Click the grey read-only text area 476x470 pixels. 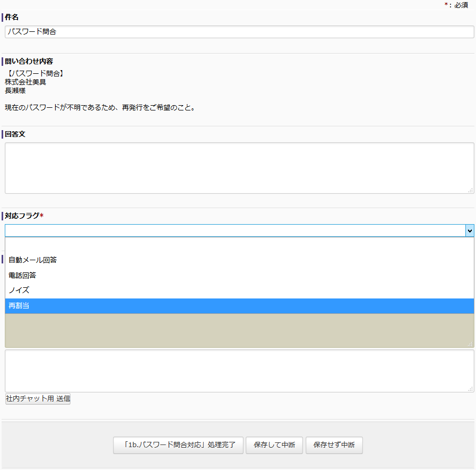coord(239,330)
